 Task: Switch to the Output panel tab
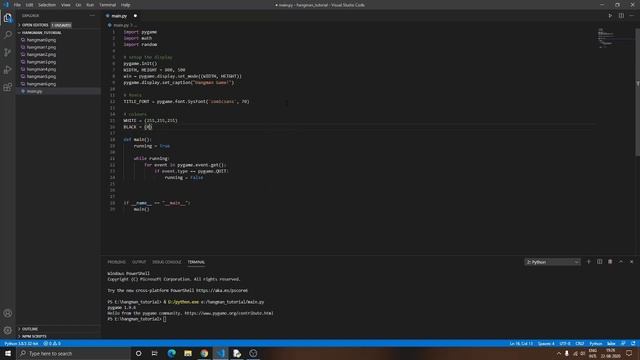click(x=139, y=262)
